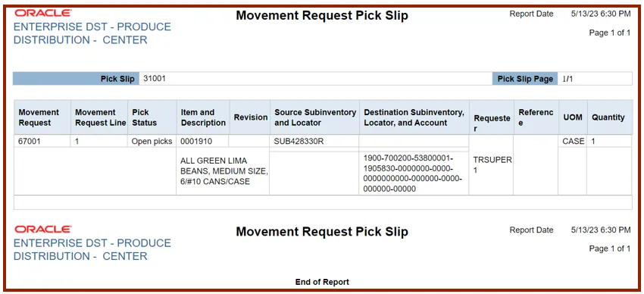Click the top Oracle logo
This screenshot has width=644, height=294.
[x=43, y=13]
